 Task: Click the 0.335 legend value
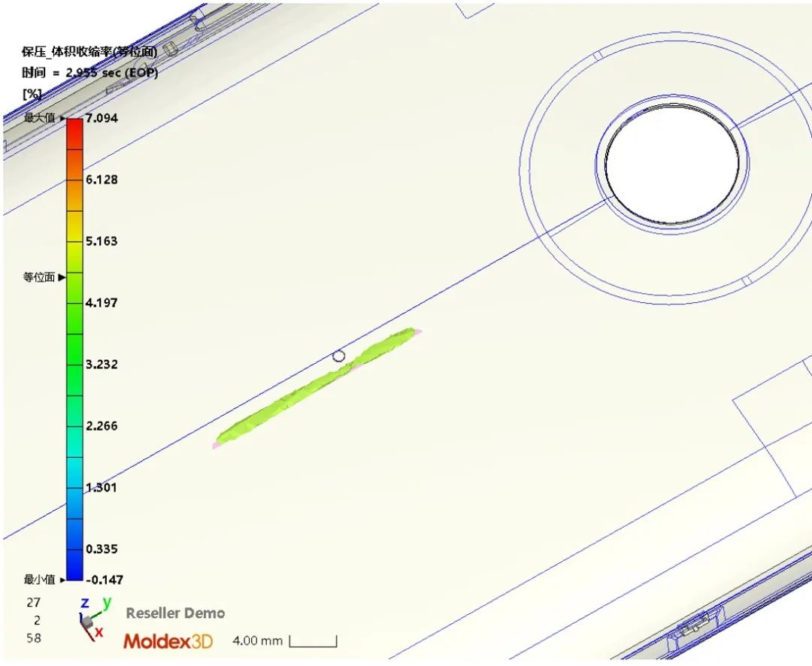click(x=102, y=549)
